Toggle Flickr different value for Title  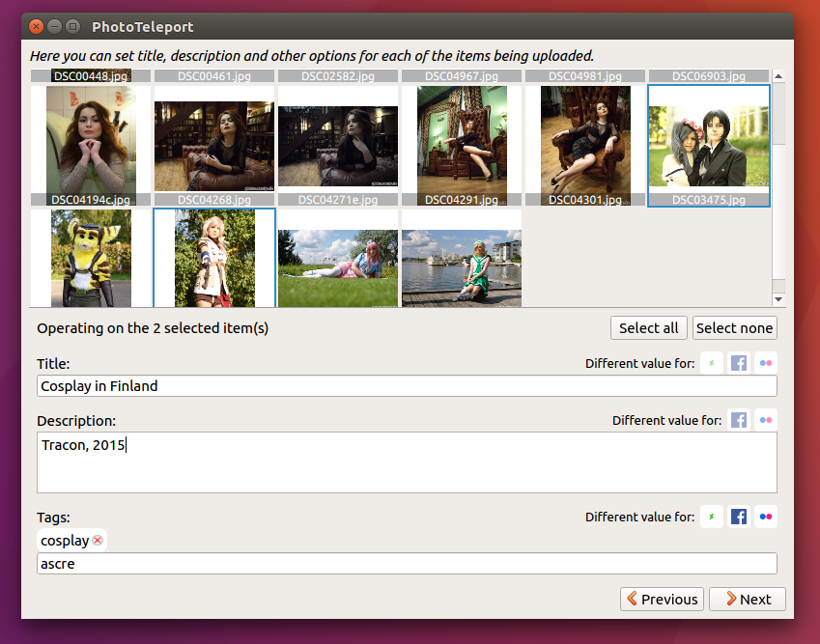pos(766,363)
